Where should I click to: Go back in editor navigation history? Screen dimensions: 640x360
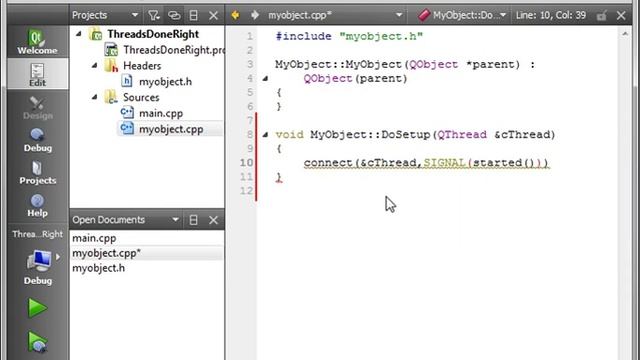[x=235, y=15]
